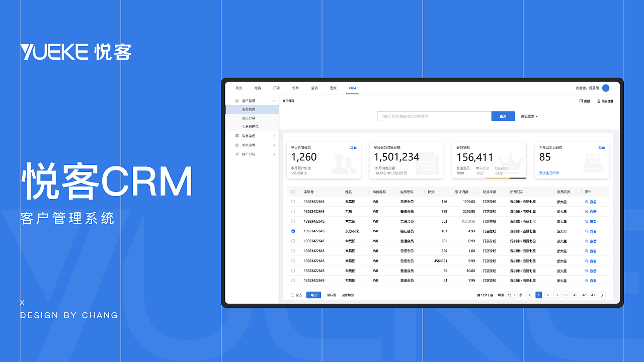
Task: Click 查看 link on 今日新增会员 card
Action: coord(354,147)
